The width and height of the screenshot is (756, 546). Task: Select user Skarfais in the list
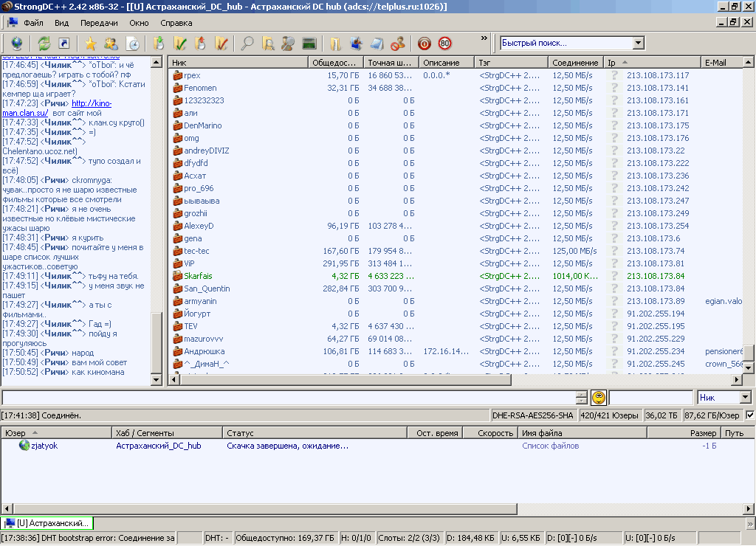pyautogui.click(x=198, y=276)
